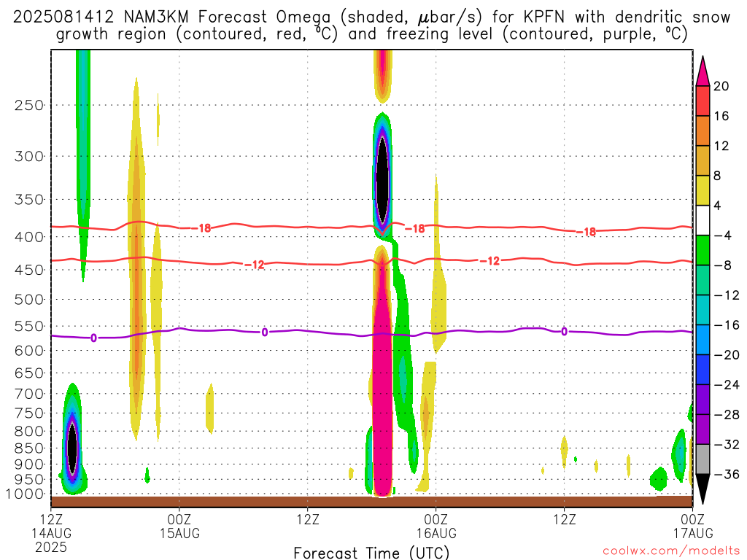Choose the magenta-purple -28-to--32 colorbar swatch

pos(703,429)
